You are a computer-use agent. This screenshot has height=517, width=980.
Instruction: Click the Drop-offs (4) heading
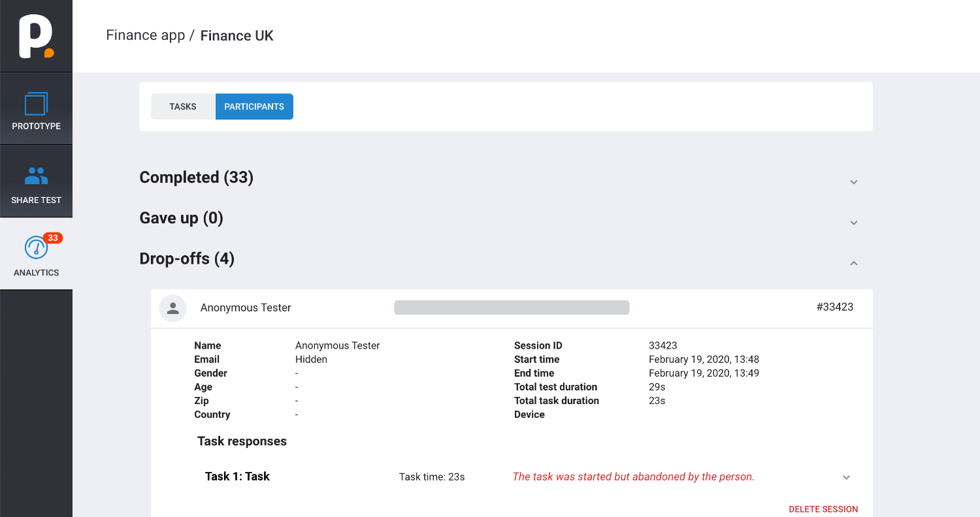[x=187, y=258]
